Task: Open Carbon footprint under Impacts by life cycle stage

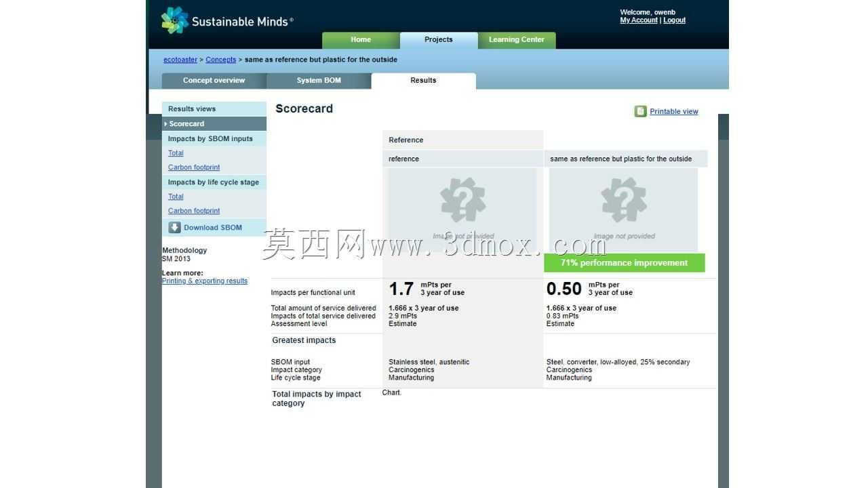Action: coord(194,211)
